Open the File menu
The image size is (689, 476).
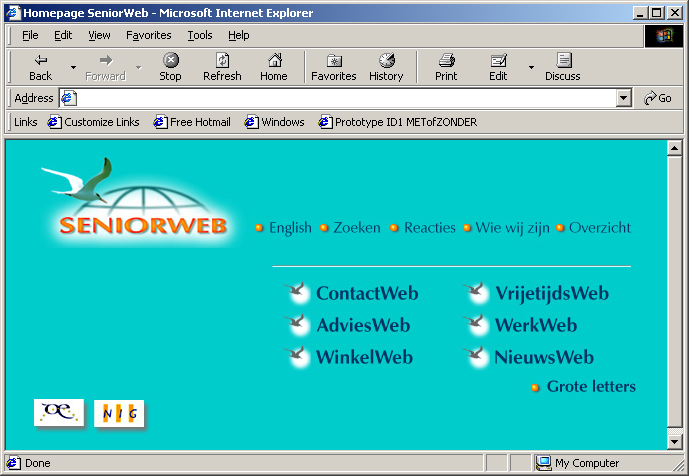pos(30,35)
